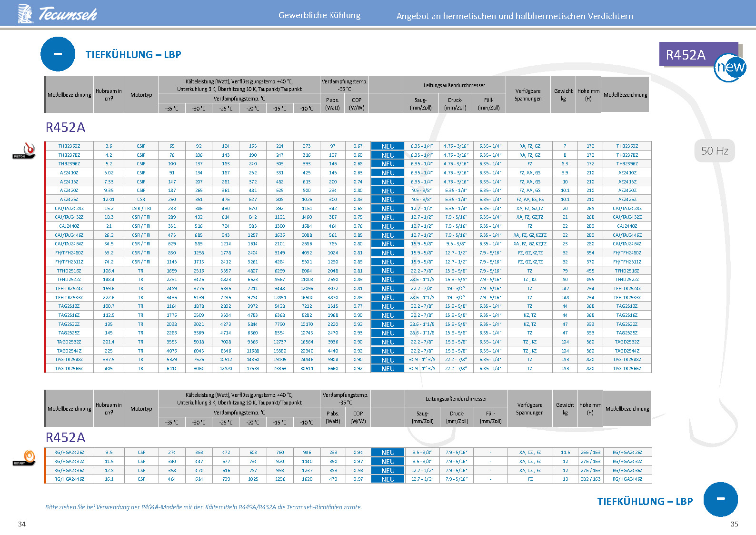Click the Tecumseh logo in header
The image size is (756, 535).
[57, 14]
